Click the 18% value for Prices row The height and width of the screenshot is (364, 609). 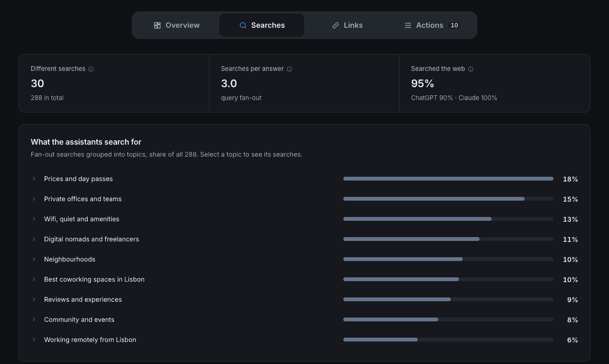tap(570, 179)
